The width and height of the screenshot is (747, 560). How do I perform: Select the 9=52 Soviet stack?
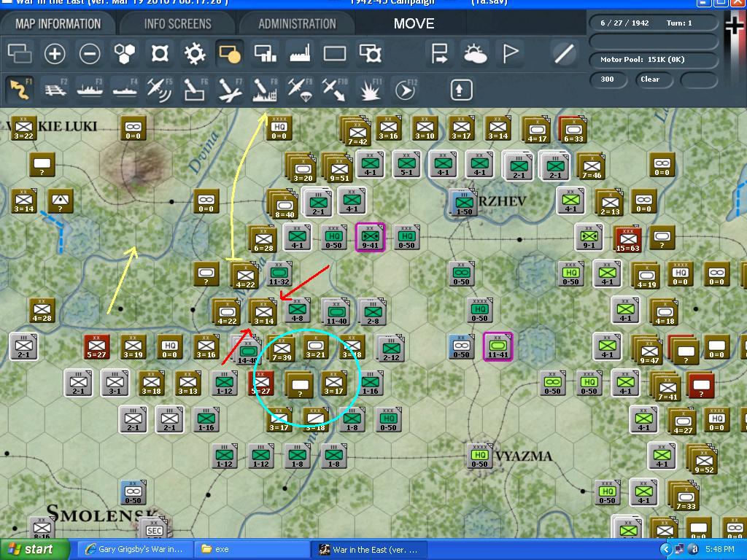[703, 459]
